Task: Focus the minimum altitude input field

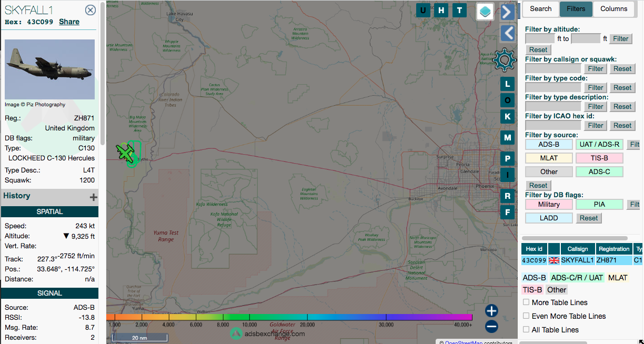Action: coord(540,38)
